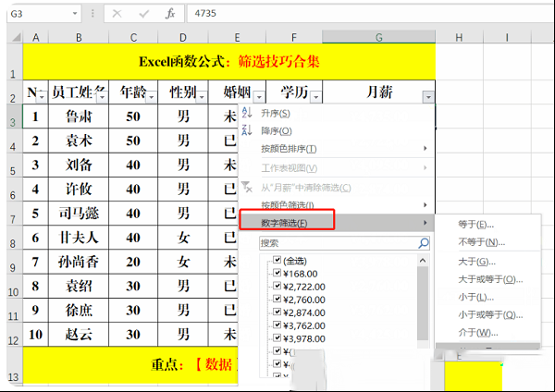
Task: Select column B header
Action: point(79,37)
